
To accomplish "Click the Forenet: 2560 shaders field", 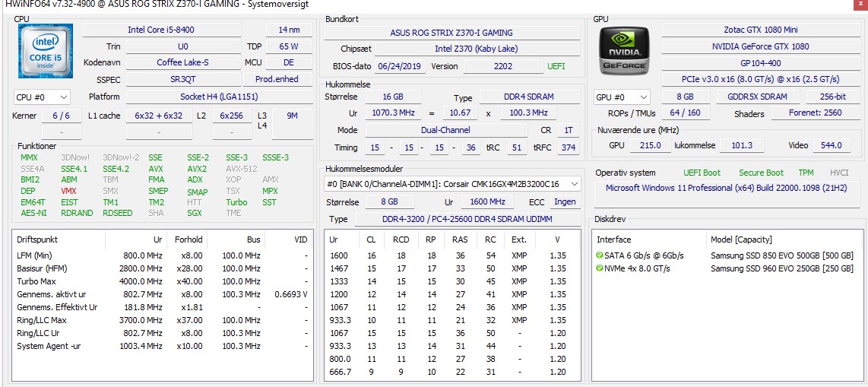I will click(x=815, y=113).
